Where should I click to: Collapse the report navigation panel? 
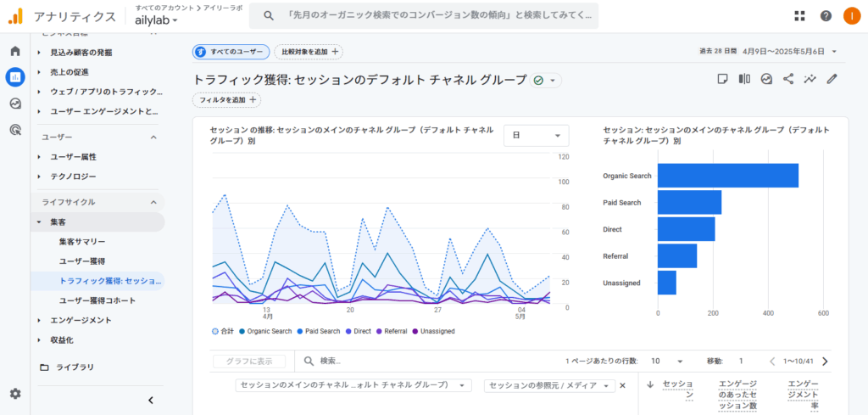151,400
